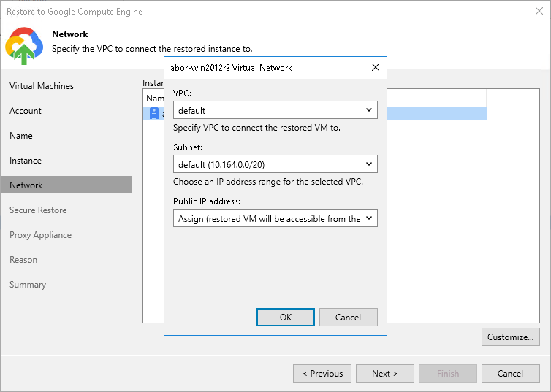Click the Google Cloud restore icon
551x392 pixels.
24,45
